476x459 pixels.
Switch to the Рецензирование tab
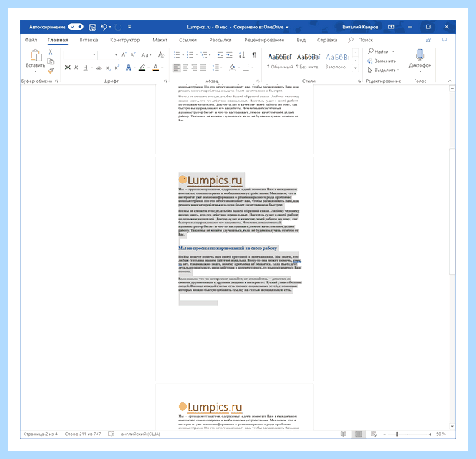(x=264, y=40)
